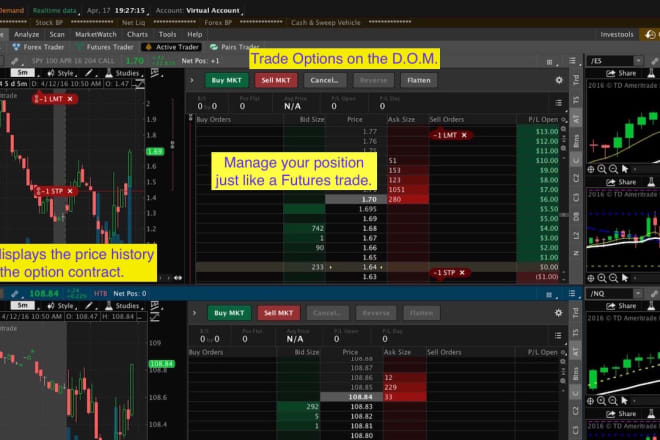This screenshot has height=440, width=660.
Task: Open the chart patterns dropdown in the upper chart toolbar
Action: tap(154, 73)
